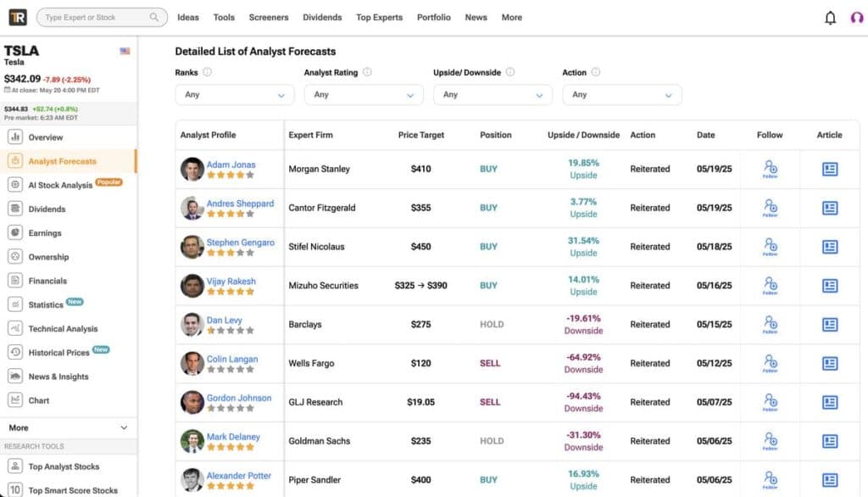The height and width of the screenshot is (497, 868).
Task: Open the Ideas menu
Action: (x=187, y=17)
